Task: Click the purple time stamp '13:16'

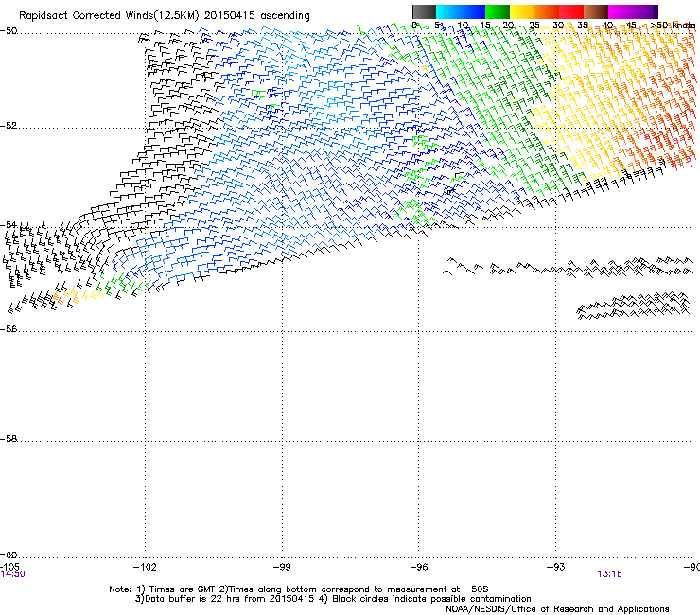Action: [609, 574]
